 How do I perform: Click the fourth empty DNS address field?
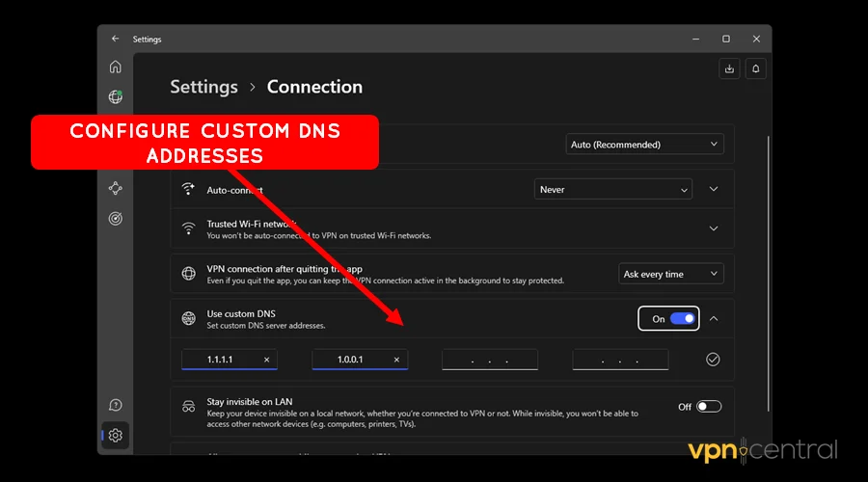pyautogui.click(x=620, y=360)
